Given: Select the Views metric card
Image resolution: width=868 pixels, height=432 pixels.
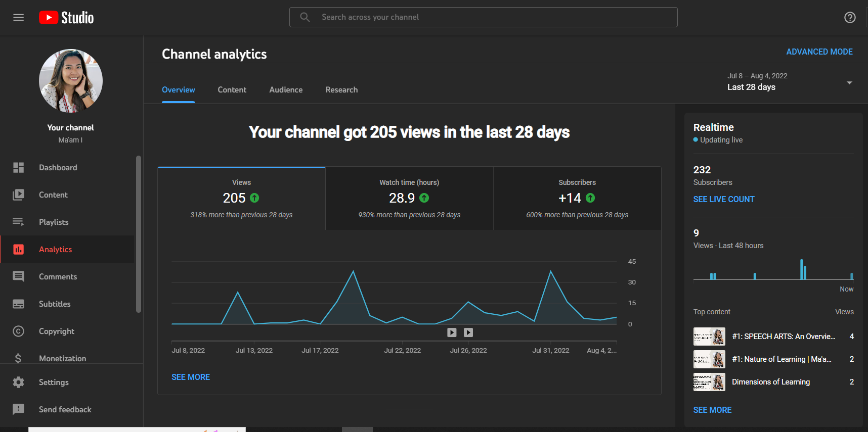Looking at the screenshot, I should click(x=241, y=199).
